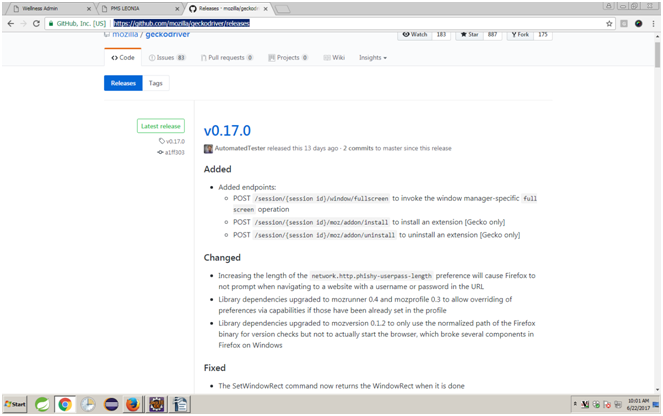
Task: Launch Firefox from the taskbar
Action: point(133,405)
